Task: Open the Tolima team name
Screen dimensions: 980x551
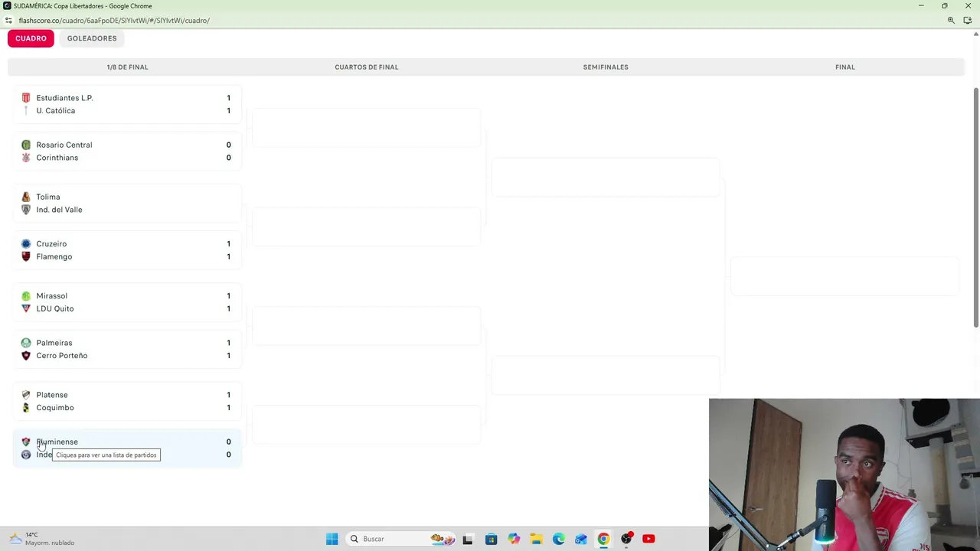Action: tap(48, 197)
